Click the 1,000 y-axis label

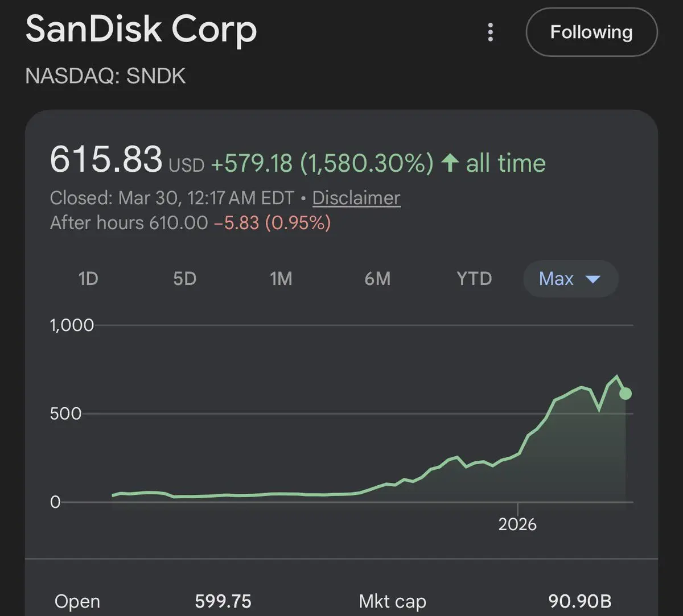(x=72, y=325)
